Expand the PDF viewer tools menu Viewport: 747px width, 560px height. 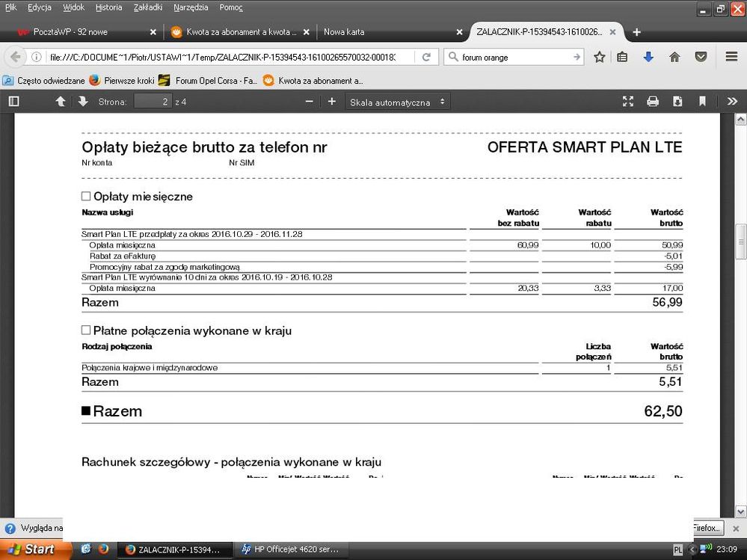coord(732,102)
